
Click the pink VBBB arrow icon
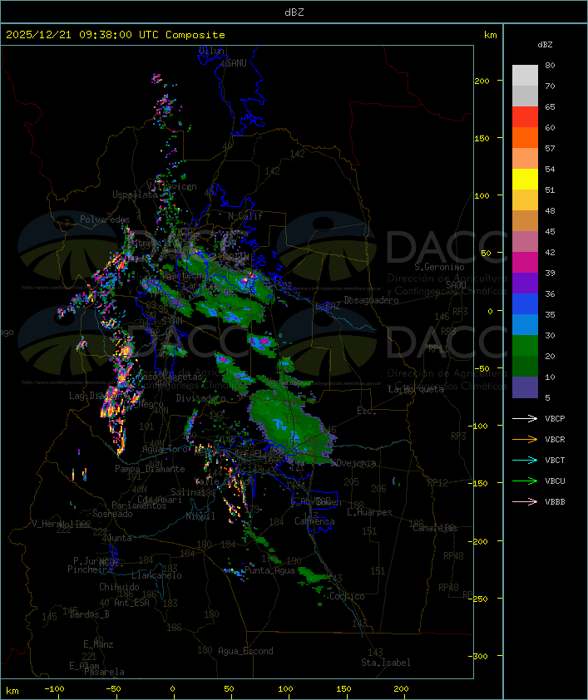coord(525,502)
